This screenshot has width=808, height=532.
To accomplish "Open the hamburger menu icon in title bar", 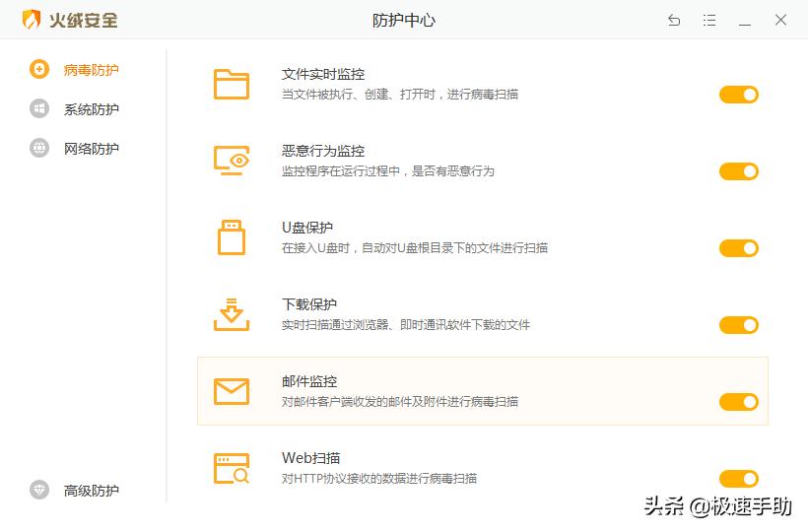I will 709,20.
